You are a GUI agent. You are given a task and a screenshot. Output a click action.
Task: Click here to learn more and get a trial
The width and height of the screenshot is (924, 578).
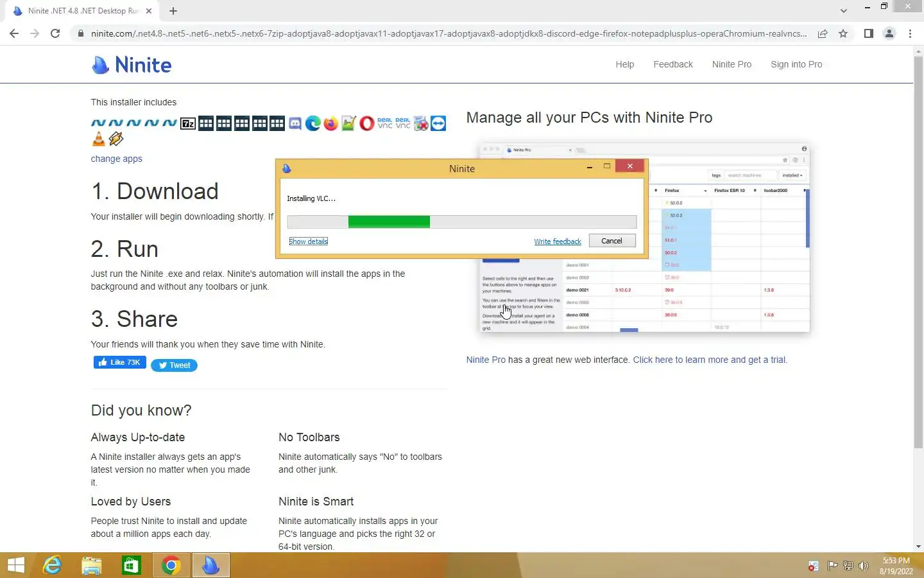click(x=710, y=360)
